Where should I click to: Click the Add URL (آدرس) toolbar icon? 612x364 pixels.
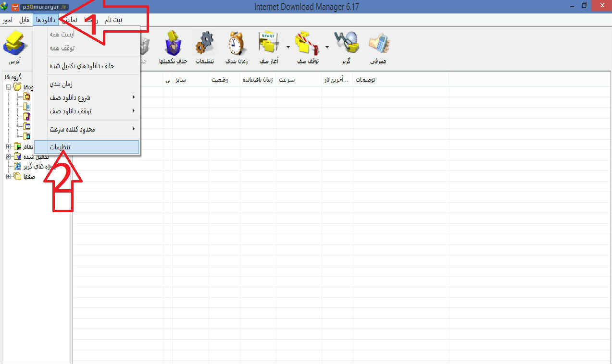15,43
